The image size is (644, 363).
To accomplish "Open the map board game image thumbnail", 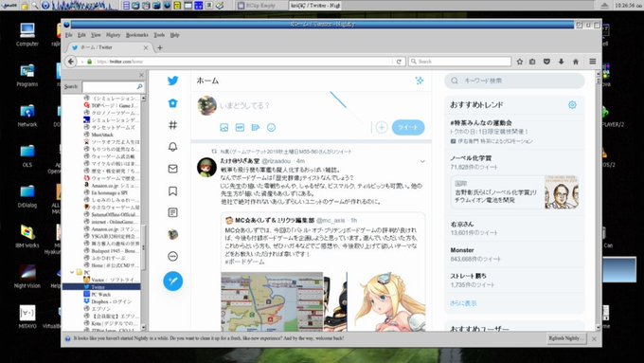I will click(272, 301).
